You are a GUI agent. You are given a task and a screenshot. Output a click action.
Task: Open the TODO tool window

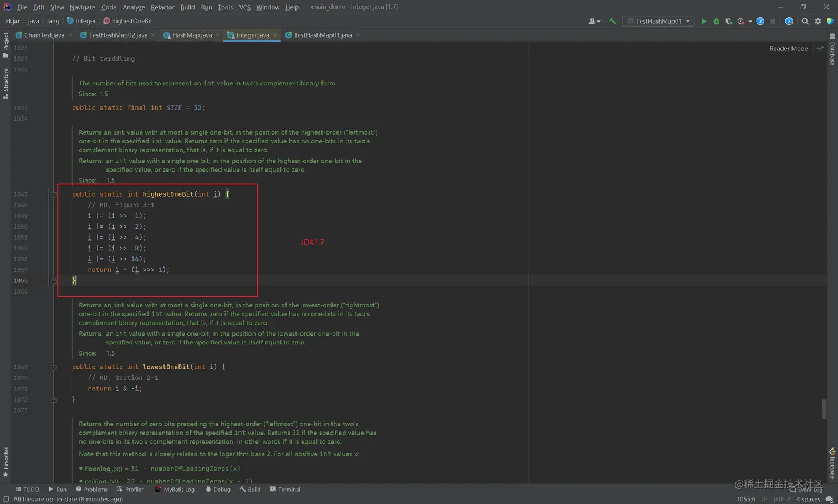[27, 490]
